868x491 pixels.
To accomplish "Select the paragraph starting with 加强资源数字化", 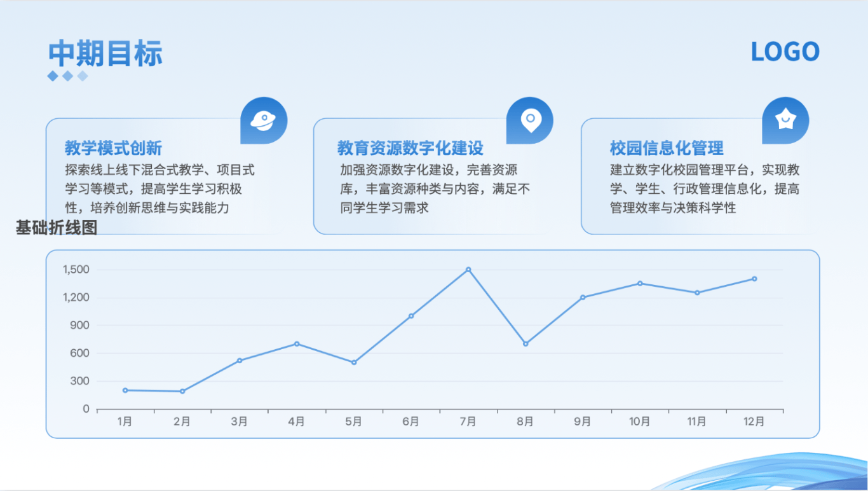I will tap(435, 189).
